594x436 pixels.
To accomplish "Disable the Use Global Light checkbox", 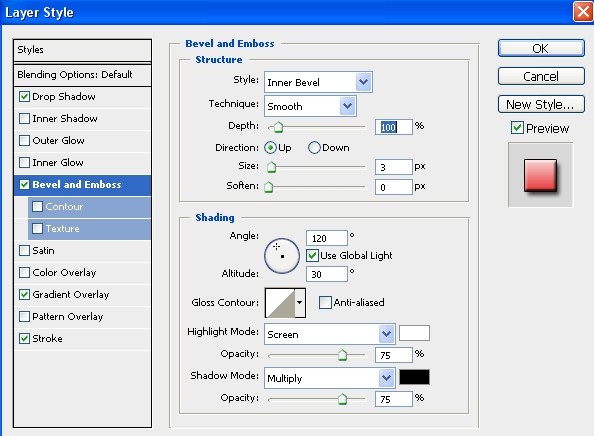I will [312, 255].
